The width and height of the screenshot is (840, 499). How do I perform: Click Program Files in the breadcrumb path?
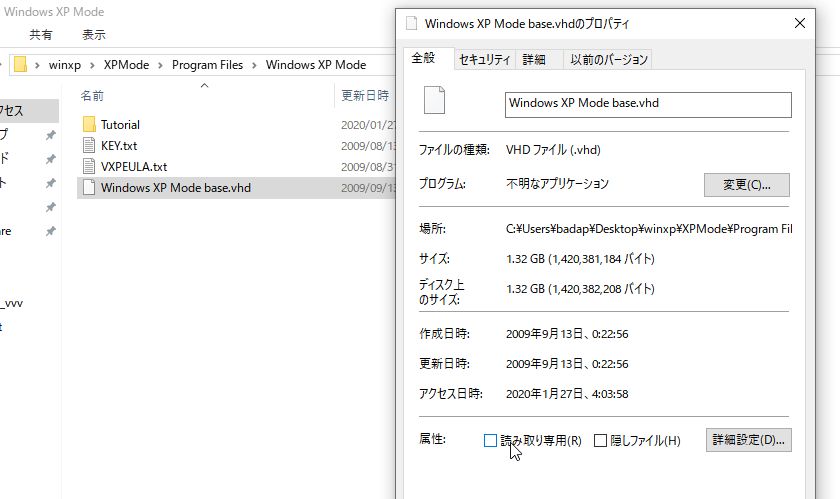(207, 65)
